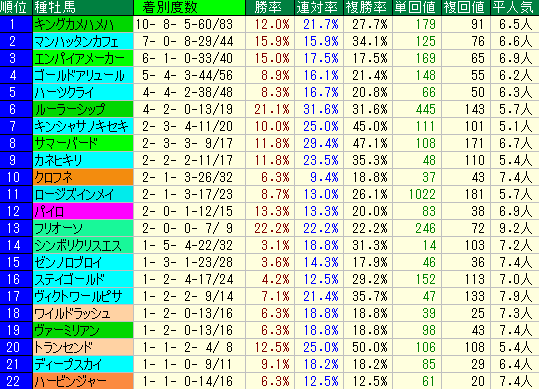
Task: Select the キングカメハメハ sire name cell
Action: pos(83,24)
